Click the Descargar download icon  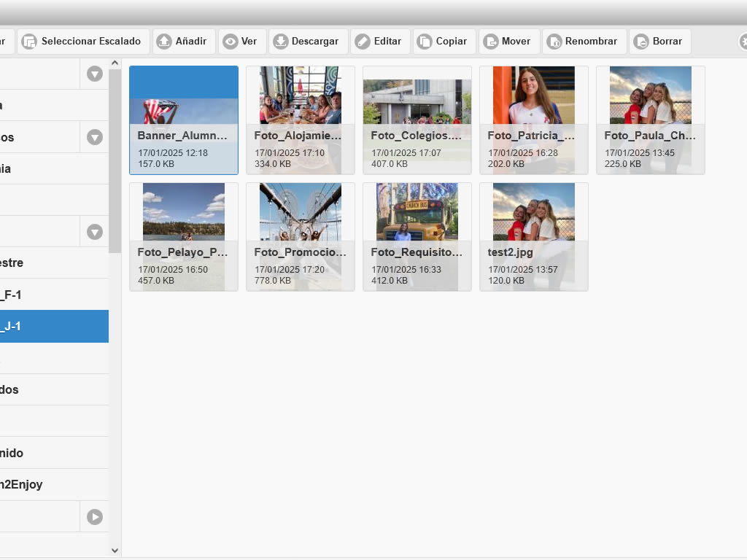[281, 42]
